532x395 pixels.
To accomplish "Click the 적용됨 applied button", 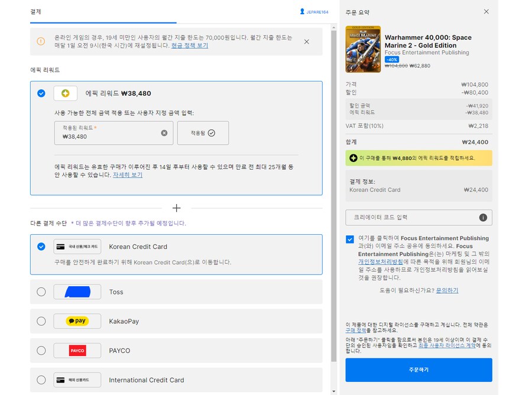I will [x=203, y=133].
